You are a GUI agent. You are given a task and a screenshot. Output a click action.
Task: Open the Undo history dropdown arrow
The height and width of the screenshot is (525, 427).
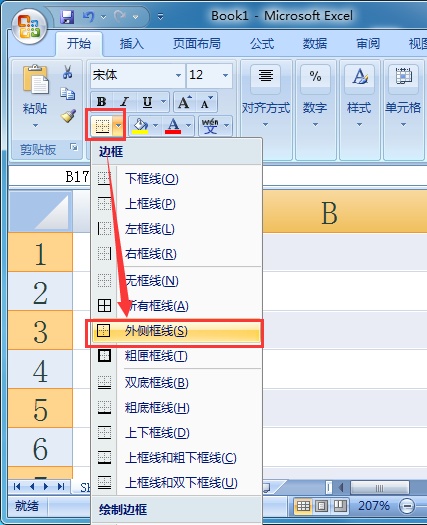(x=103, y=17)
